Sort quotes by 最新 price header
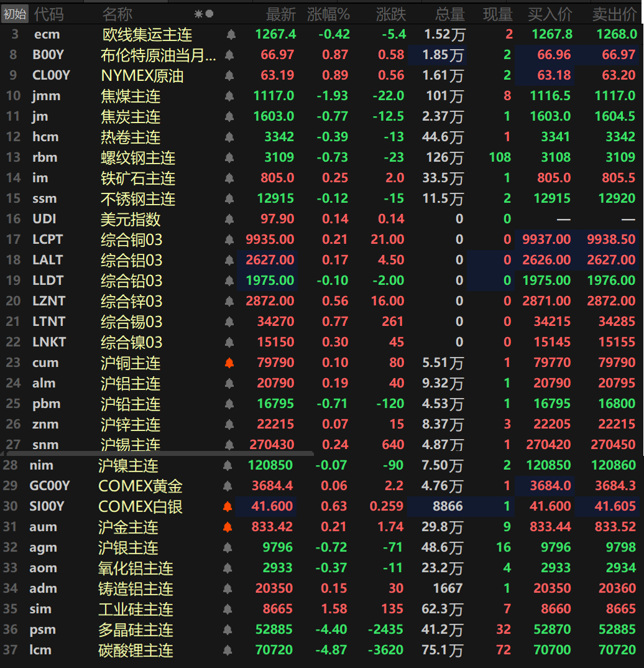This screenshot has height=668, width=644. 280,14
